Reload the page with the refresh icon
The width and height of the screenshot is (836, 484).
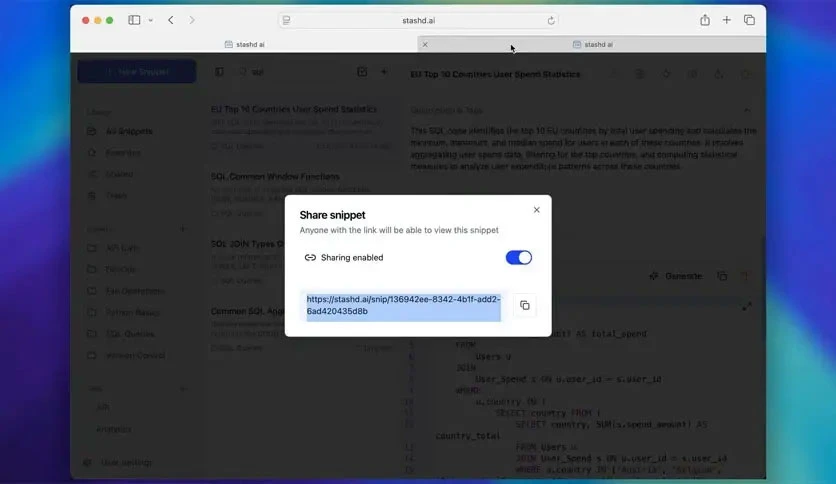(551, 20)
